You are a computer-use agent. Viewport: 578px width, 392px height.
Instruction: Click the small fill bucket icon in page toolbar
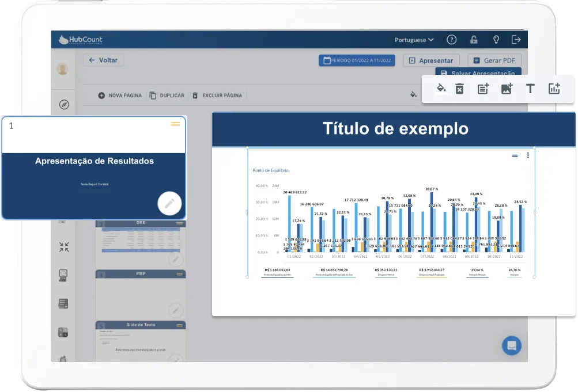pyautogui.click(x=414, y=94)
